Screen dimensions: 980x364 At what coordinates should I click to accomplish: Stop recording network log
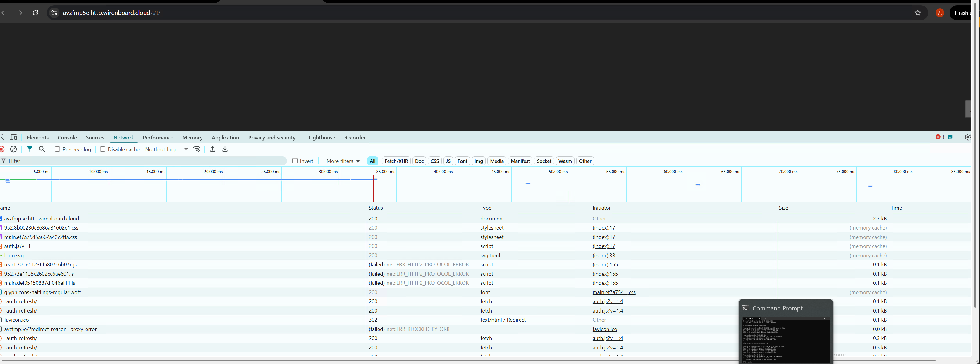2,149
